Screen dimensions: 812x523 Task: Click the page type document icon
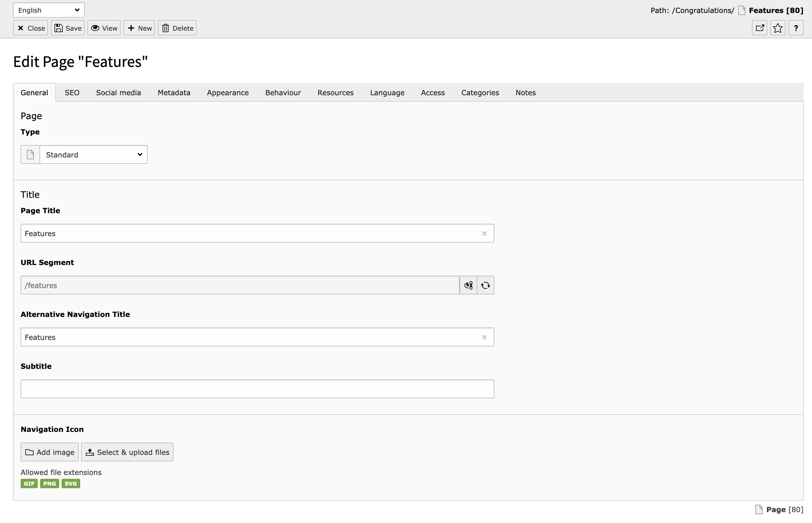pyautogui.click(x=30, y=154)
